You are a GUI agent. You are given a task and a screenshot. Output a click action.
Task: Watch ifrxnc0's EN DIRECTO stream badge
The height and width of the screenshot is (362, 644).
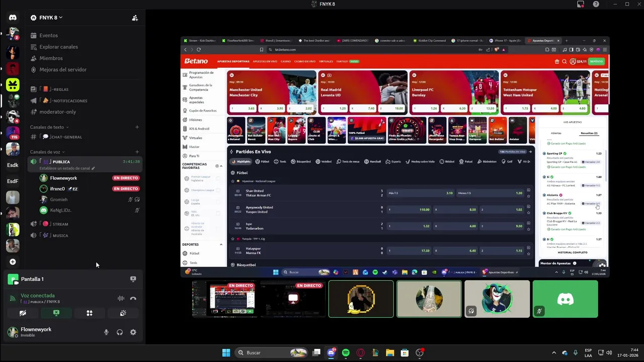125,189
